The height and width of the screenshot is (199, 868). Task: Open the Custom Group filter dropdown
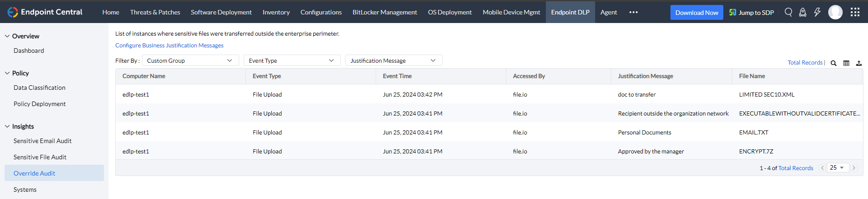click(190, 60)
